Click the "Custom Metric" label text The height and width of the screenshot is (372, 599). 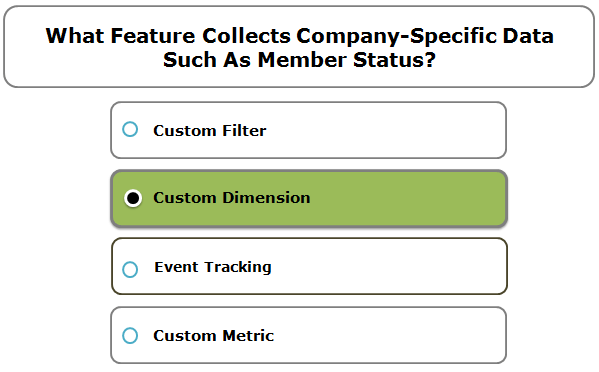point(214,336)
